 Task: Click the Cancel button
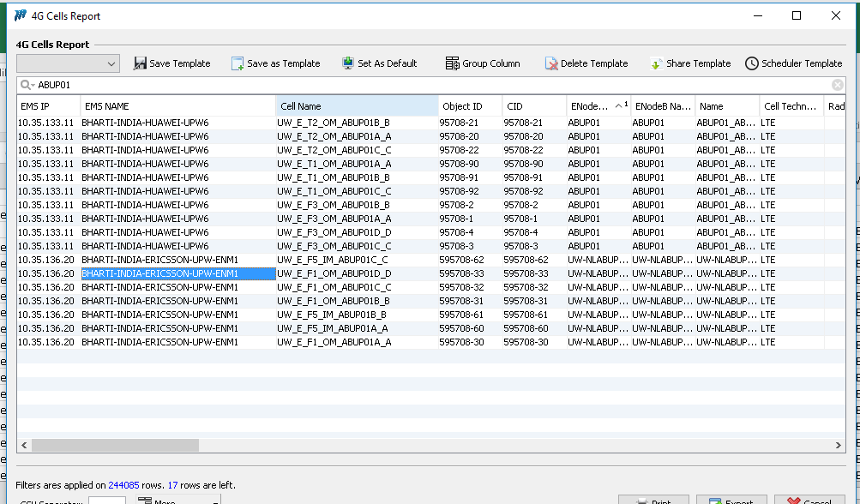click(809, 501)
